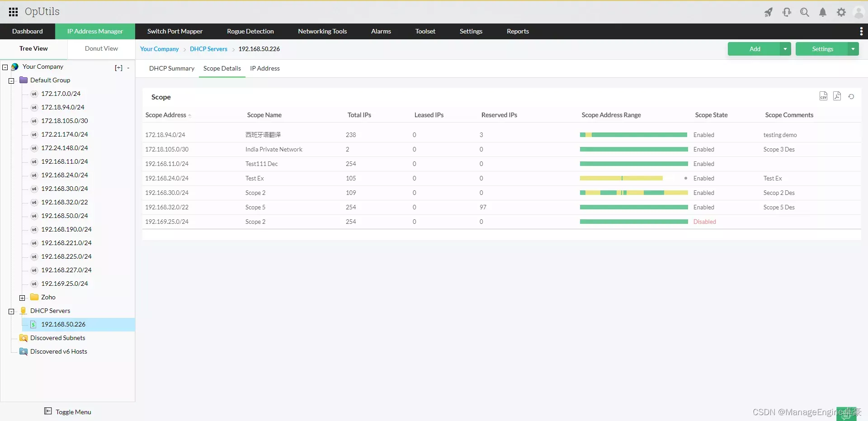
Task: Select tree item 192.168.50.0/24
Action: pos(65,216)
